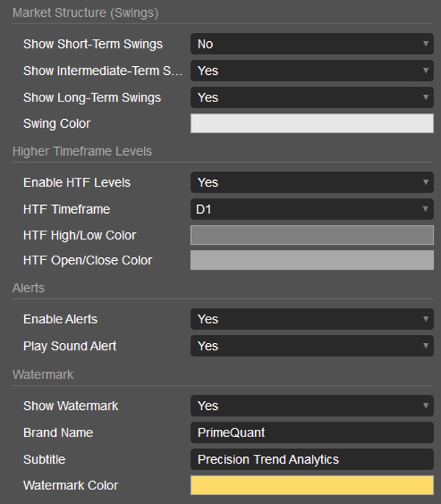
Task: Click the Market Structure (Swings) section header
Action: tap(85, 12)
